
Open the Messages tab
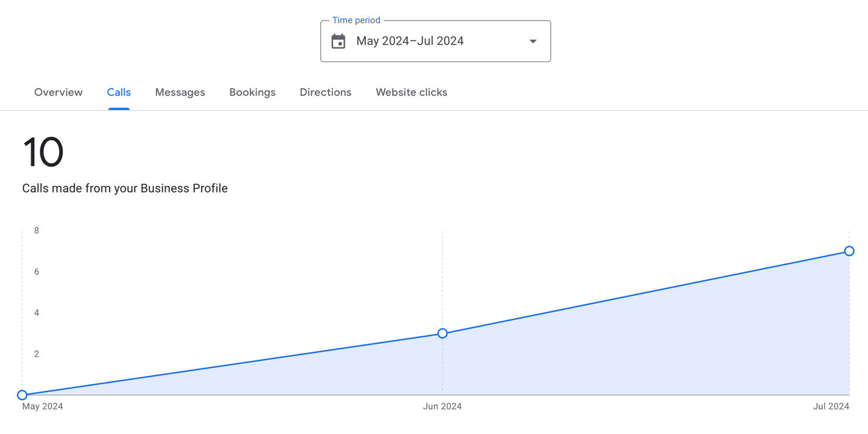[x=180, y=92]
